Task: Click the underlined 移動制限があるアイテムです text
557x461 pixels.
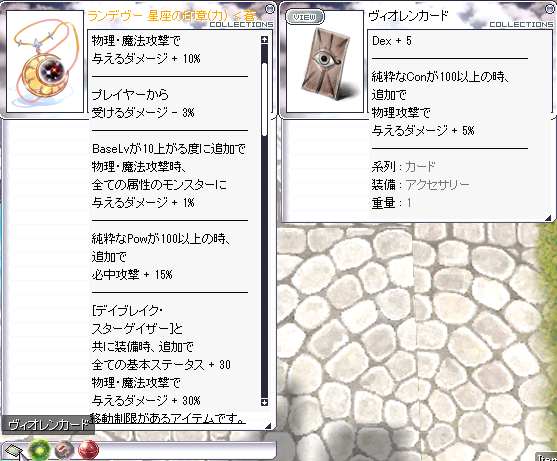Action: [167, 418]
